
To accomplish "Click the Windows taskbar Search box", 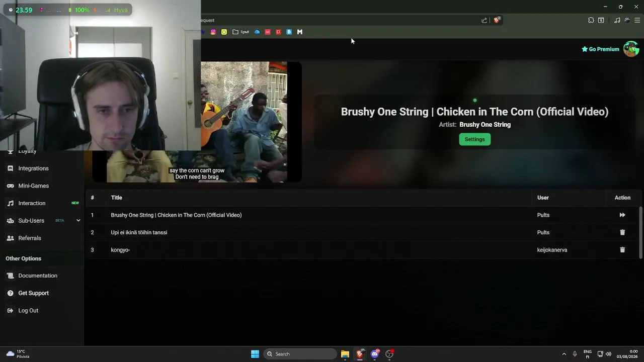I will click(x=300, y=354).
